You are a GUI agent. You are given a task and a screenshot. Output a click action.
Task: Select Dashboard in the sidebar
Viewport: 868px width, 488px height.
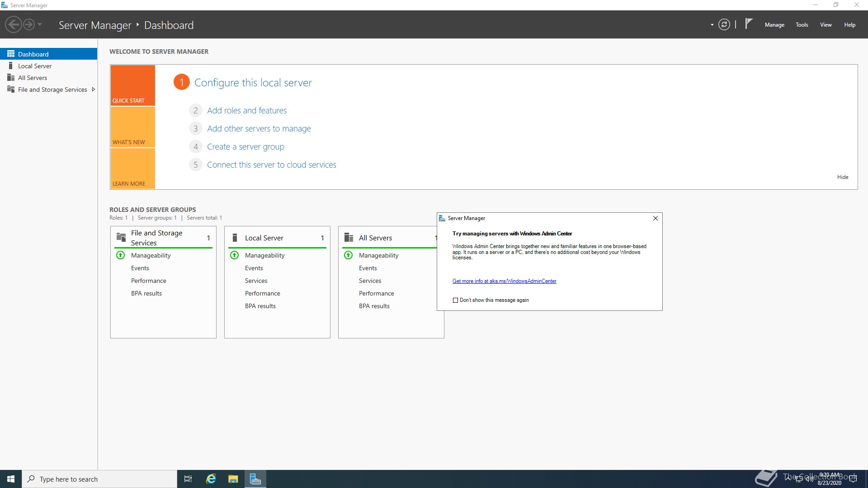(x=48, y=54)
